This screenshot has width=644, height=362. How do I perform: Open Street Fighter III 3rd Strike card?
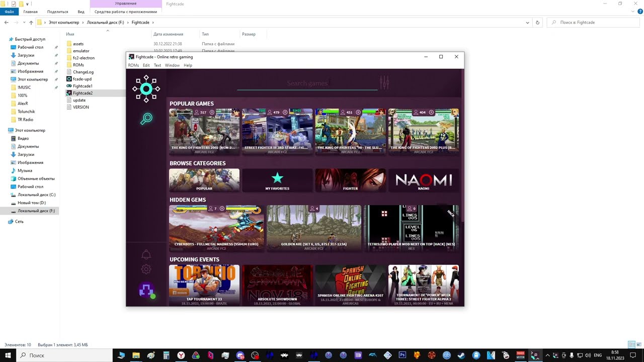(277, 131)
